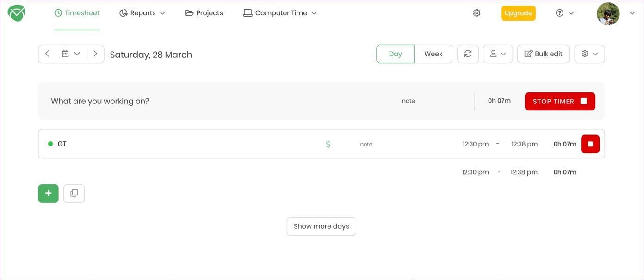
Task: Click the Upgrade button
Action: (x=518, y=13)
